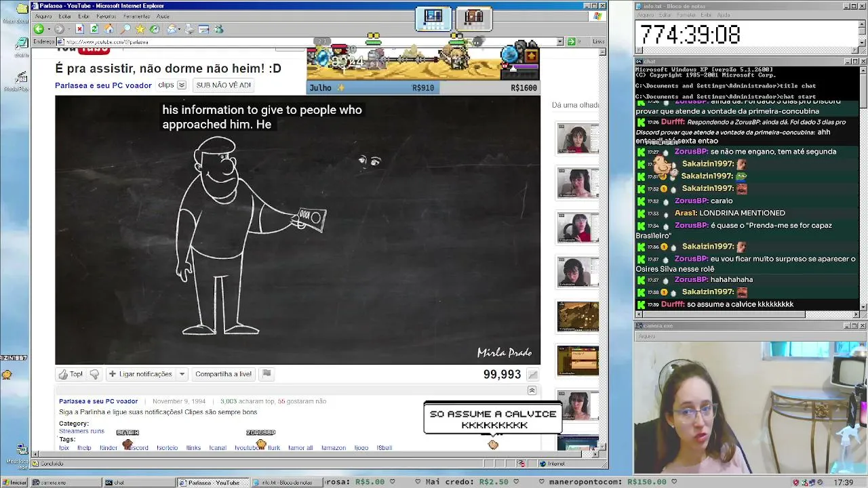Image resolution: width=868 pixels, height=488 pixels.
Task: Click the Iniciar start button
Action: 14,483
